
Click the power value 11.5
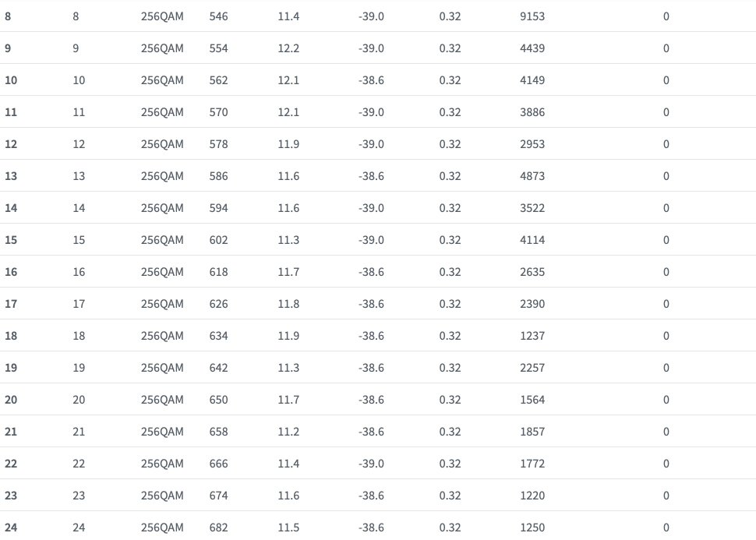click(288, 528)
